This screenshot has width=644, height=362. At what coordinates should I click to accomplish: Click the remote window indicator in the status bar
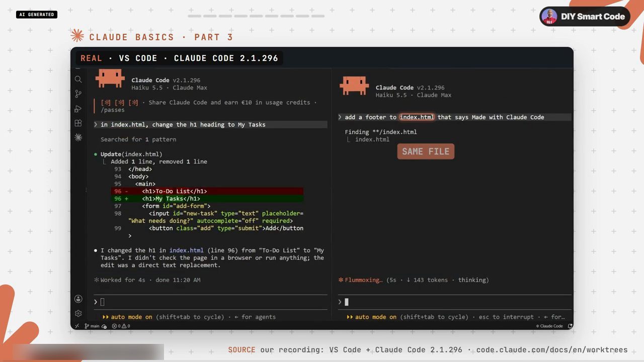pyautogui.click(x=77, y=326)
